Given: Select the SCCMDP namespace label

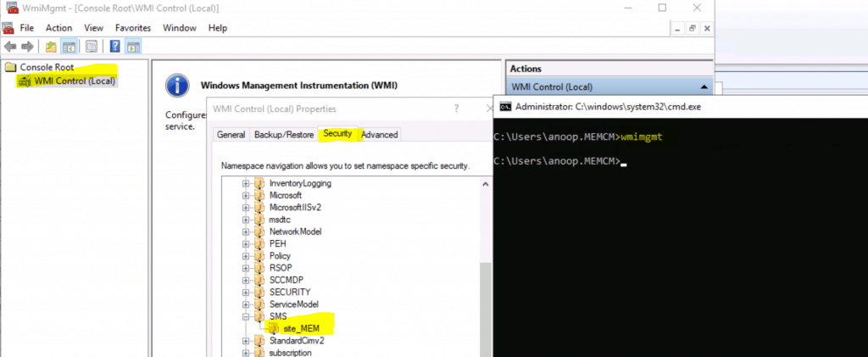Looking at the screenshot, I should [x=286, y=280].
